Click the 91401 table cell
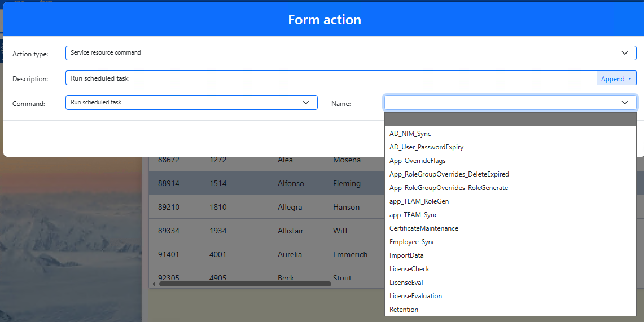The height and width of the screenshot is (322, 644). (169, 254)
